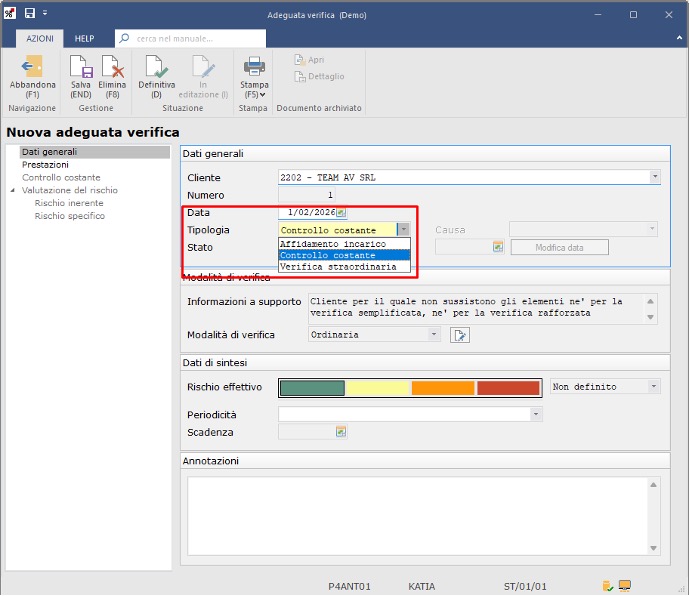Image resolution: width=690 pixels, height=596 pixels.
Task: Click the Modifica data button
Action: coord(559,247)
